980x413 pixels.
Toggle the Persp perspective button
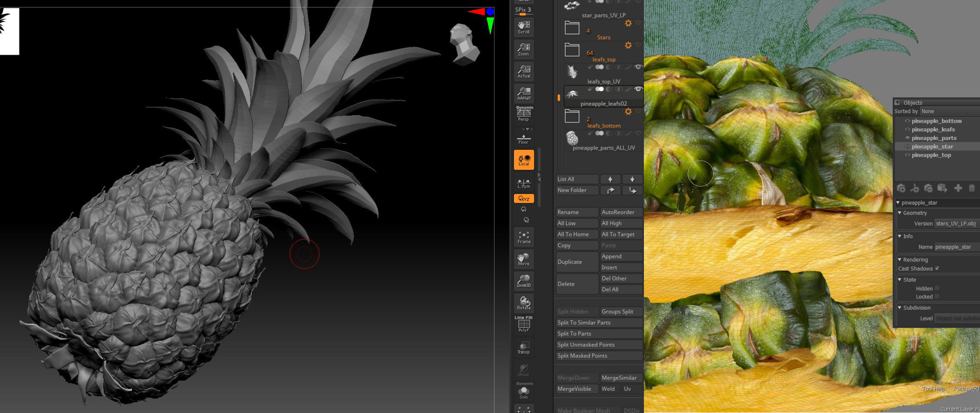(x=524, y=114)
